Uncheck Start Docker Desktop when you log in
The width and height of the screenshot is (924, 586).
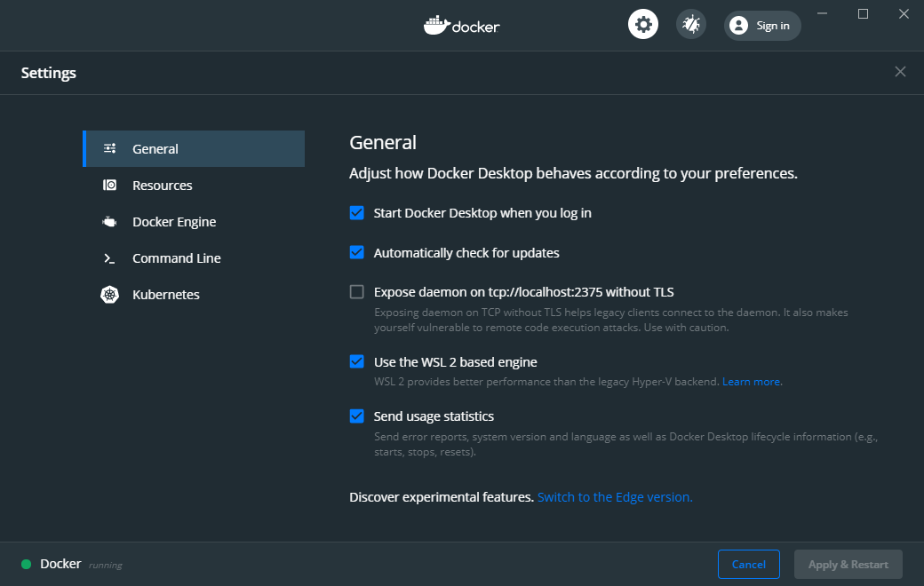coord(356,212)
